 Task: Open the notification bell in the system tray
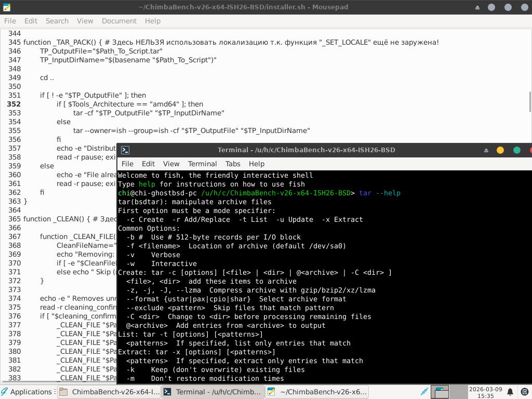point(510,392)
